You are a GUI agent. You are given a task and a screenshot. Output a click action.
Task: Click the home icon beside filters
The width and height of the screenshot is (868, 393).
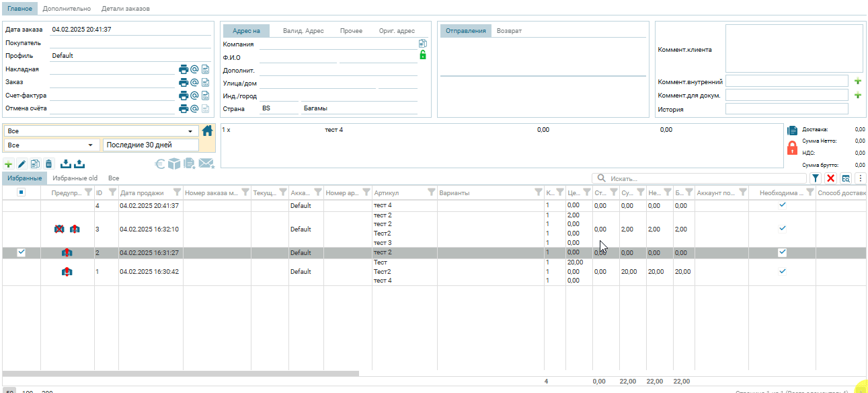click(x=208, y=131)
